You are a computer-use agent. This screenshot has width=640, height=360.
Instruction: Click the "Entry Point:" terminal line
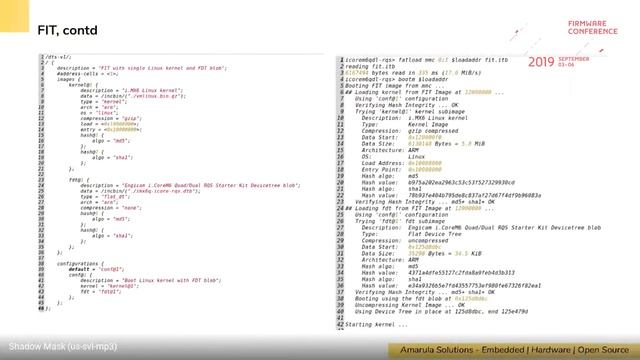click(x=402, y=169)
